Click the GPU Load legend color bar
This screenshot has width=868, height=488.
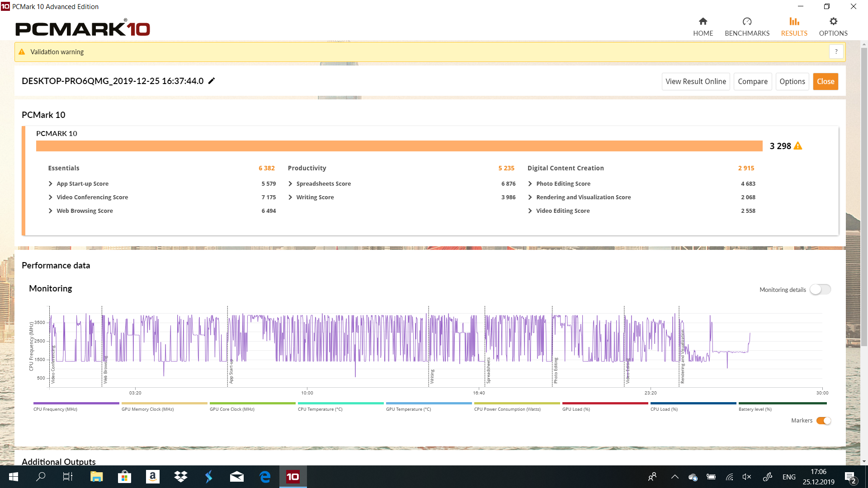point(605,404)
